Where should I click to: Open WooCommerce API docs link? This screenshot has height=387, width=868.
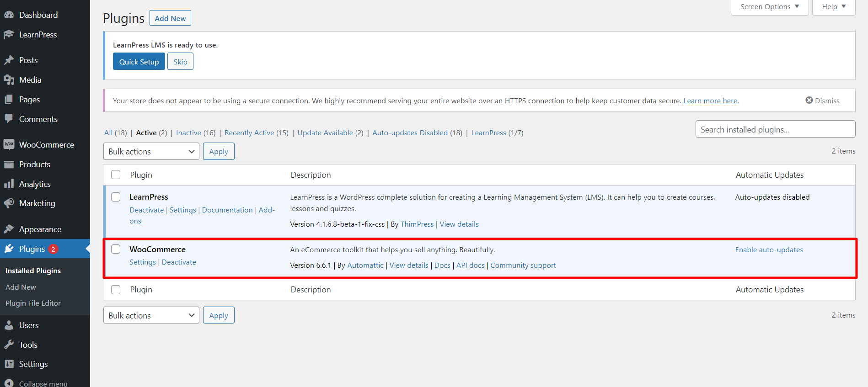[x=471, y=265]
